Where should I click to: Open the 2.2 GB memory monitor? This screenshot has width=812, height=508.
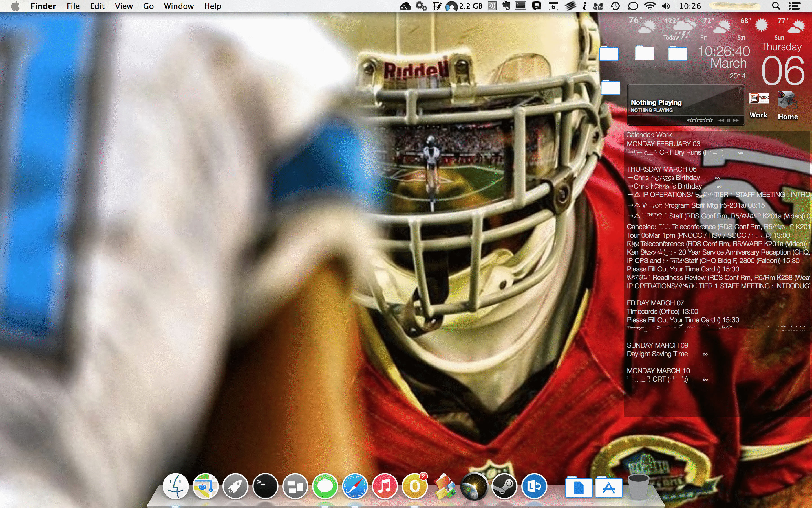464,6
